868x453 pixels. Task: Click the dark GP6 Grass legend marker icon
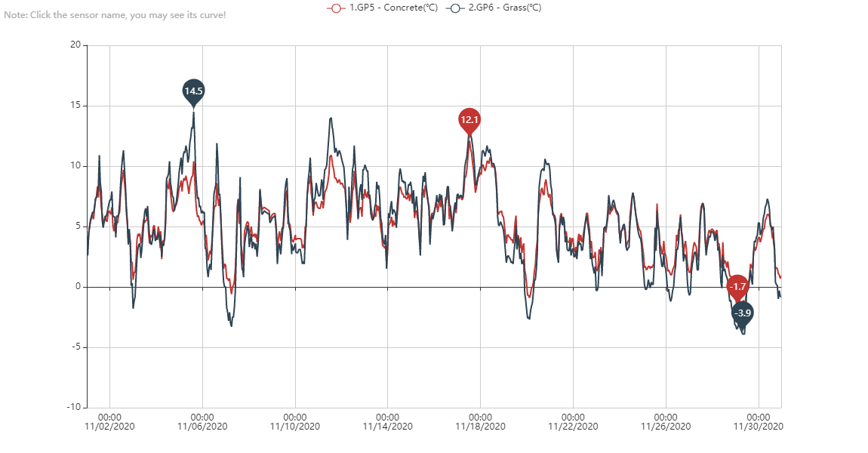point(455,8)
